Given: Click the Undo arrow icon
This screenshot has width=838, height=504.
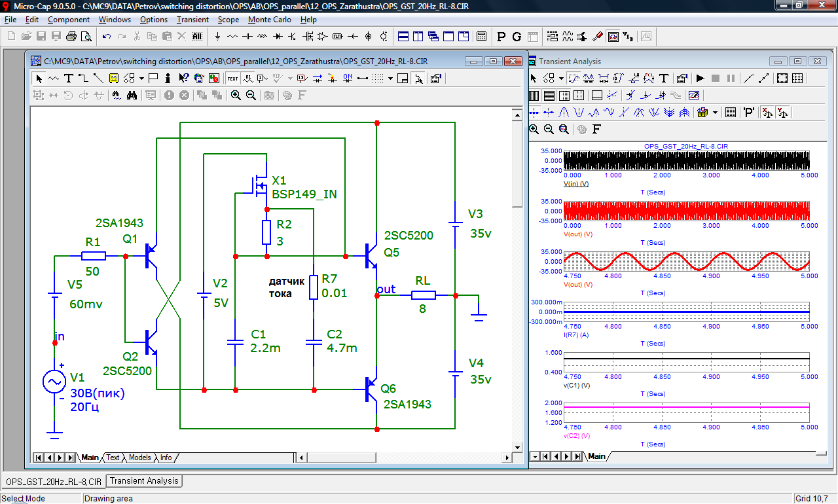Looking at the screenshot, I should 106,36.
